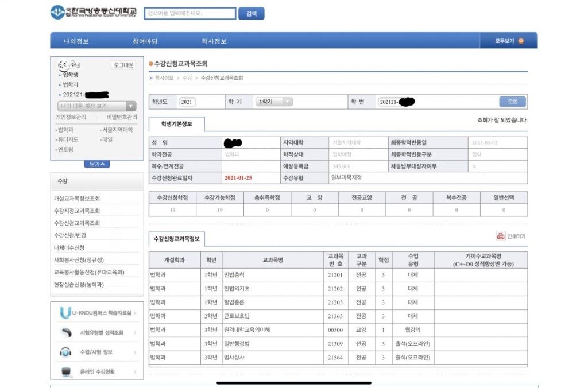Click the 로그아웃 logout button
The width and height of the screenshot is (588, 388).
123,65
